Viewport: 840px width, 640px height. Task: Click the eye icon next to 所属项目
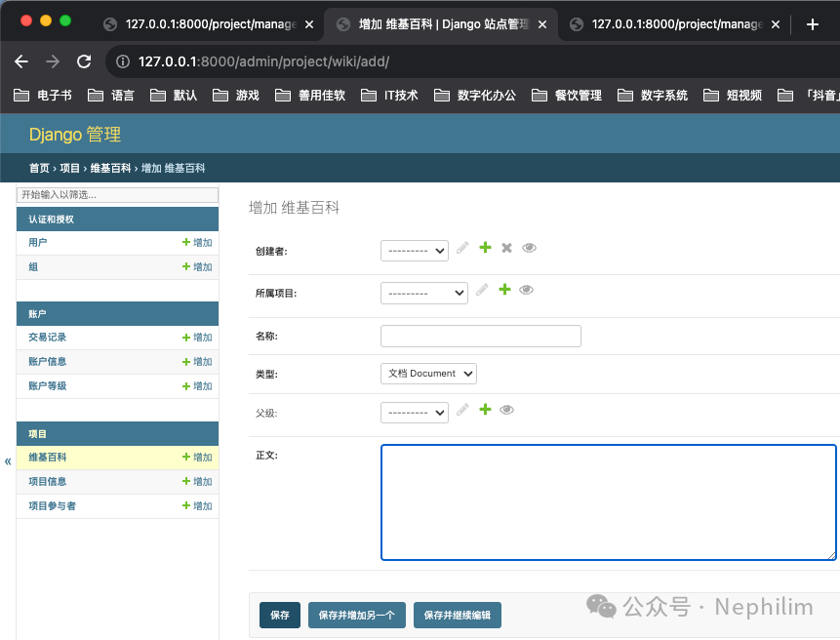tap(526, 289)
